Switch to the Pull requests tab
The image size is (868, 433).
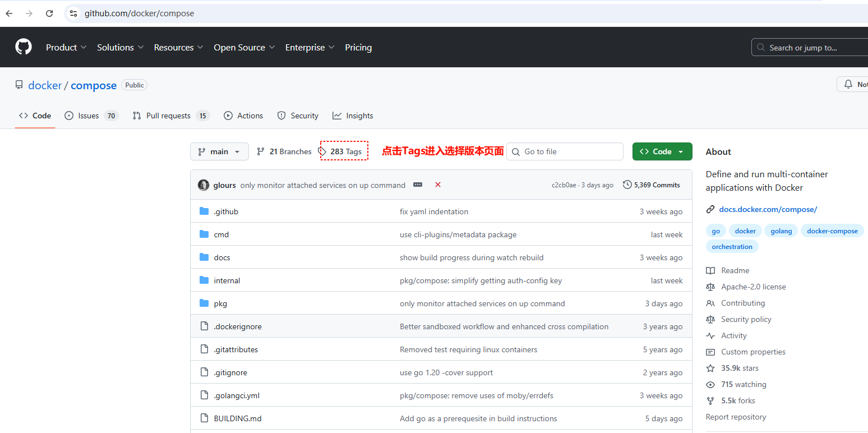pos(171,116)
